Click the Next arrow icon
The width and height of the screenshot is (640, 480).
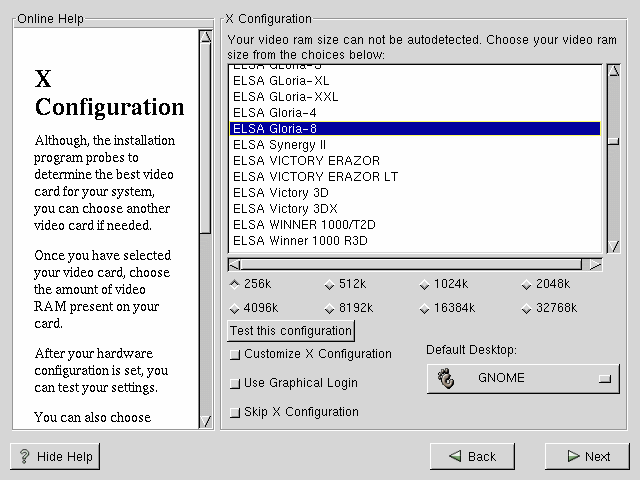coord(573,456)
